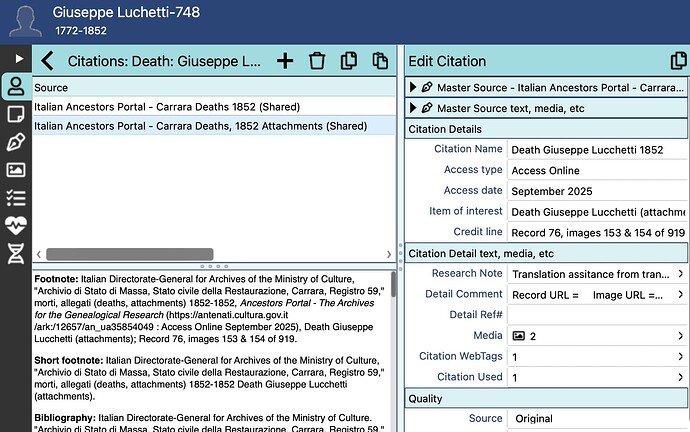This screenshot has height=432, width=690.
Task: Click the scroll-right arrow in source list
Action: click(389, 254)
